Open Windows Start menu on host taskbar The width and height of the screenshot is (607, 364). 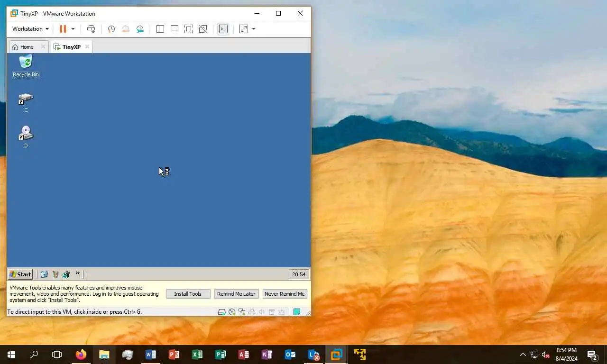pos(11,355)
